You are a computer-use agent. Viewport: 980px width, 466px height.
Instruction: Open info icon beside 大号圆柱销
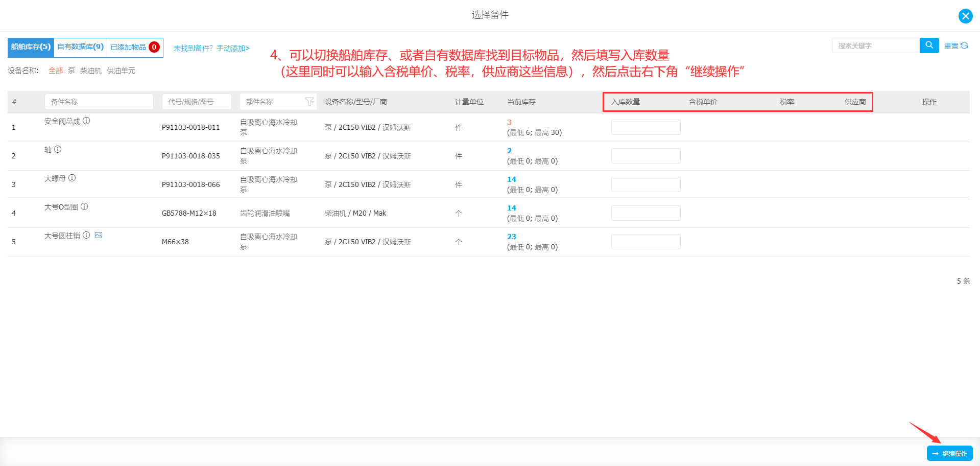[86, 235]
